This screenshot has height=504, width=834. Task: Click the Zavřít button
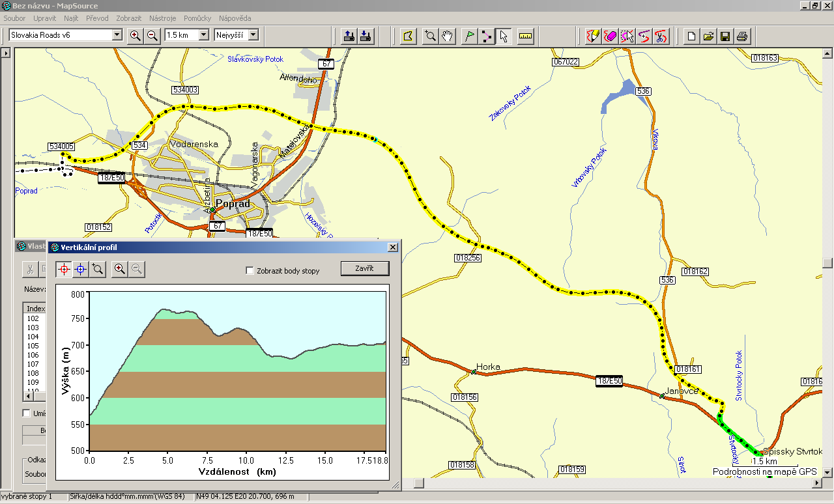tap(365, 268)
